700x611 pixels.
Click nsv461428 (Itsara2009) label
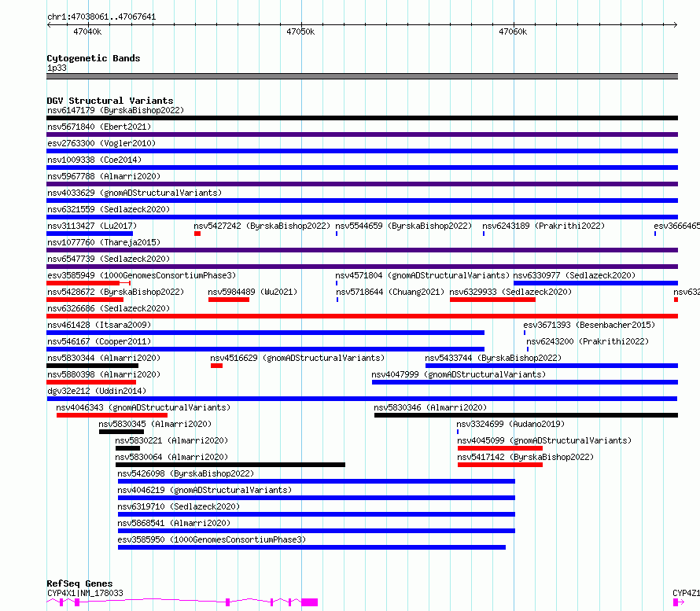[x=99, y=325]
